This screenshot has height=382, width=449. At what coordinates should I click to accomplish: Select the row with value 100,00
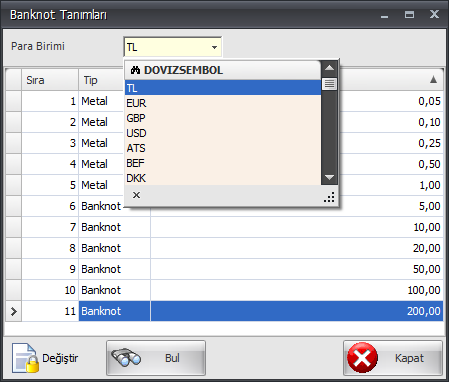(224, 290)
